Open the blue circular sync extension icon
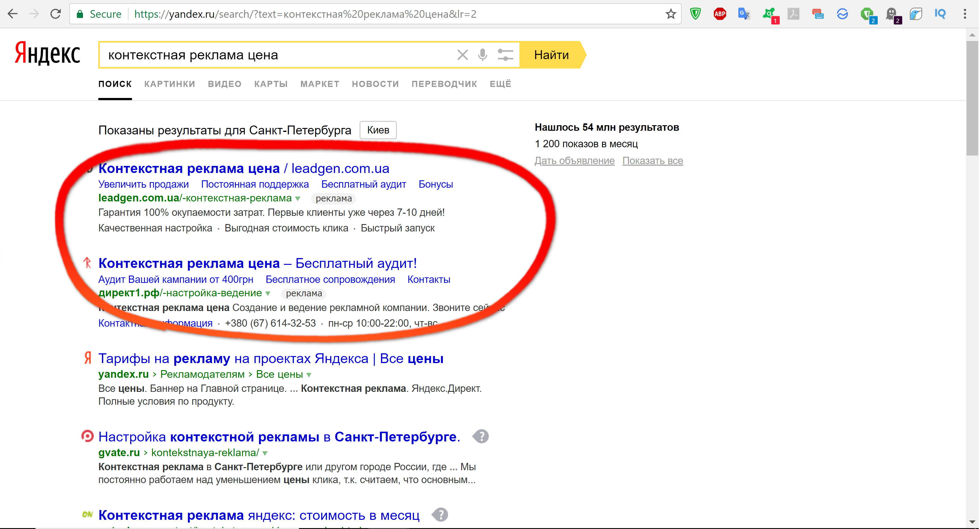This screenshot has width=980, height=529. (843, 14)
